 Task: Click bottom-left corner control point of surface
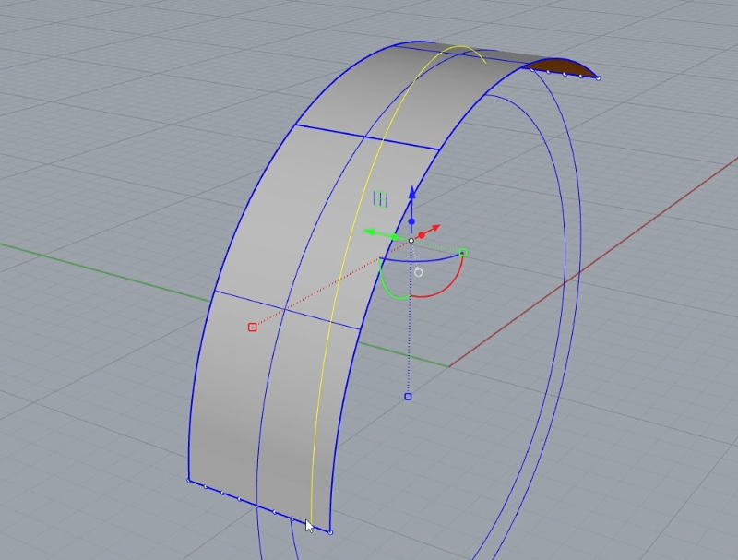point(188,480)
